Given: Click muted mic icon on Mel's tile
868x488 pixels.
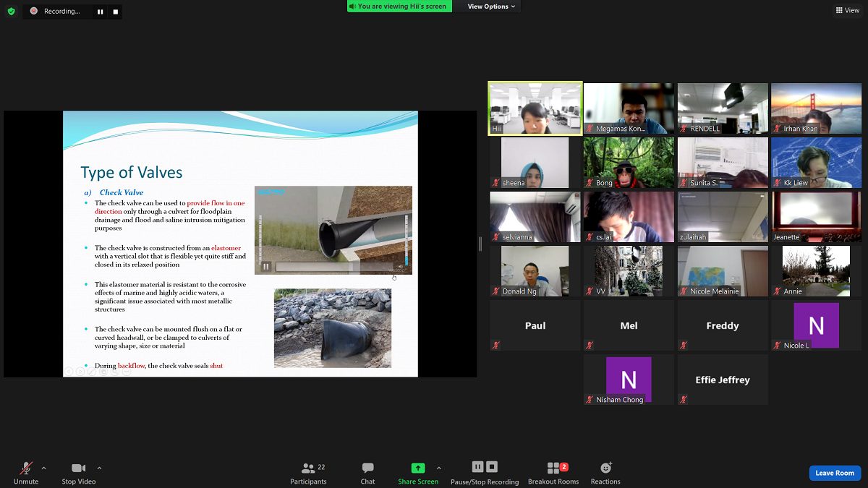Looking at the screenshot, I should (590, 346).
